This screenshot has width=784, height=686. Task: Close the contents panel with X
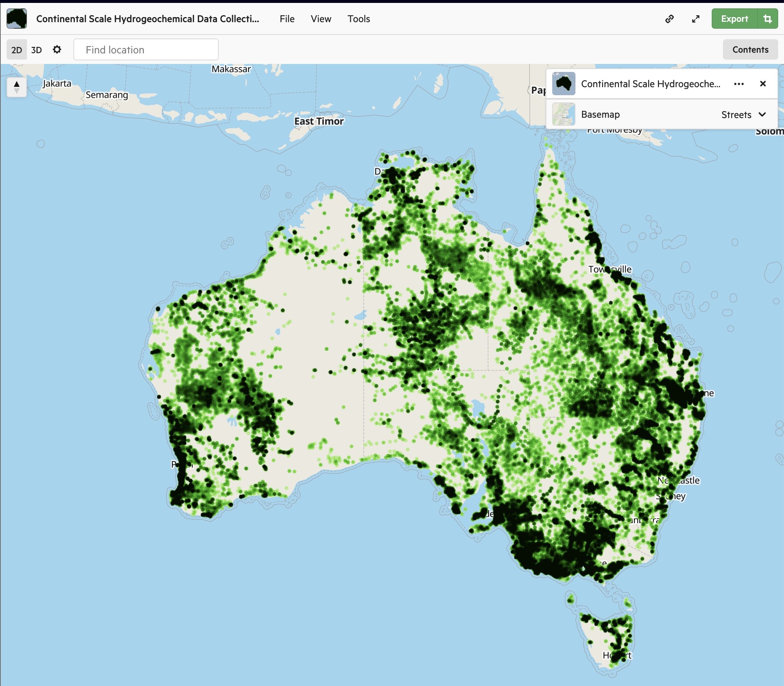(763, 84)
